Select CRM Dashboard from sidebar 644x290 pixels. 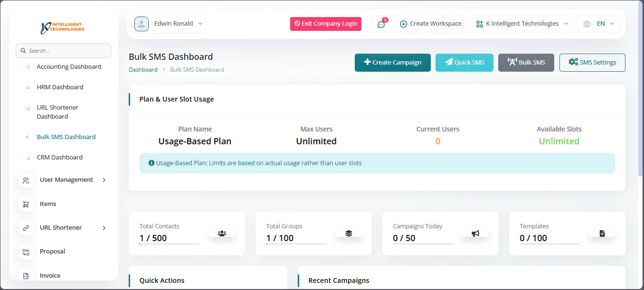(x=59, y=158)
